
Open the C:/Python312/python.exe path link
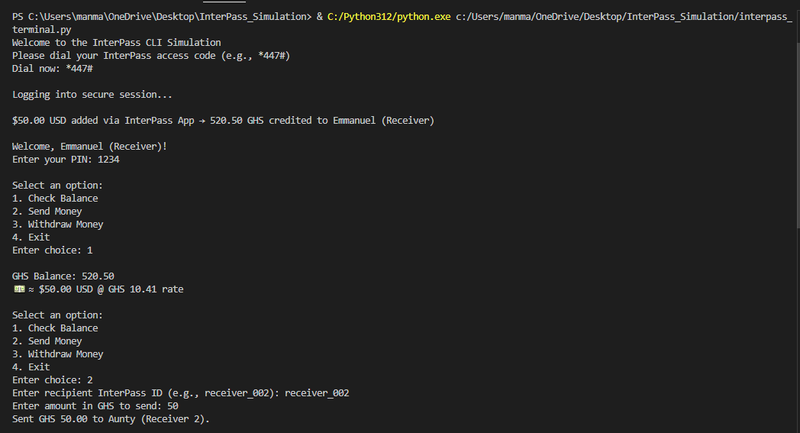pyautogui.click(x=389, y=17)
